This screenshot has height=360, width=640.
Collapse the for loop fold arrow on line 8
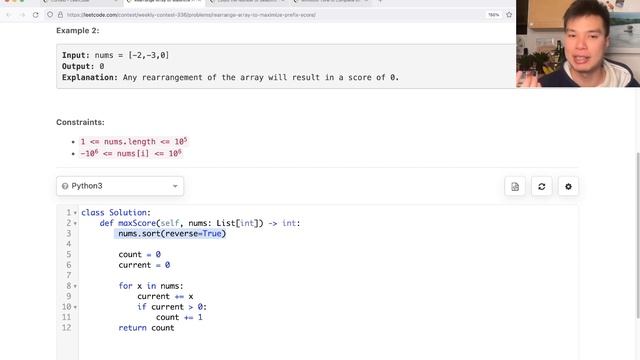75,286
